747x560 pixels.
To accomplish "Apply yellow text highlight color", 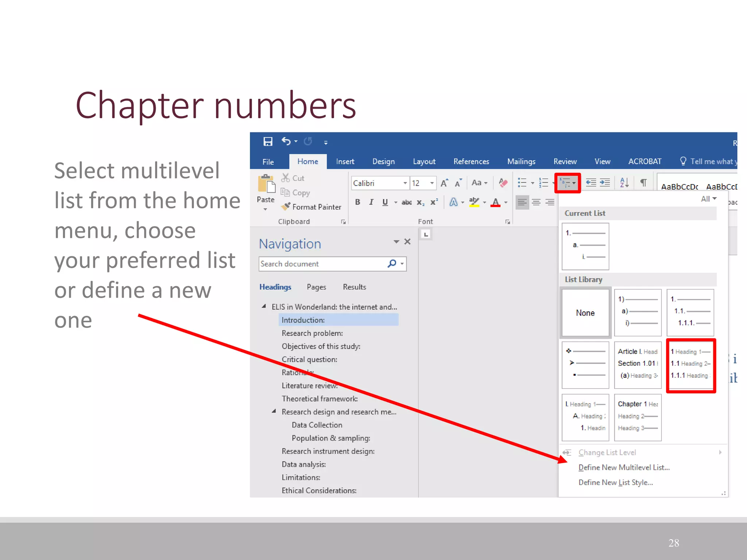I will [474, 202].
